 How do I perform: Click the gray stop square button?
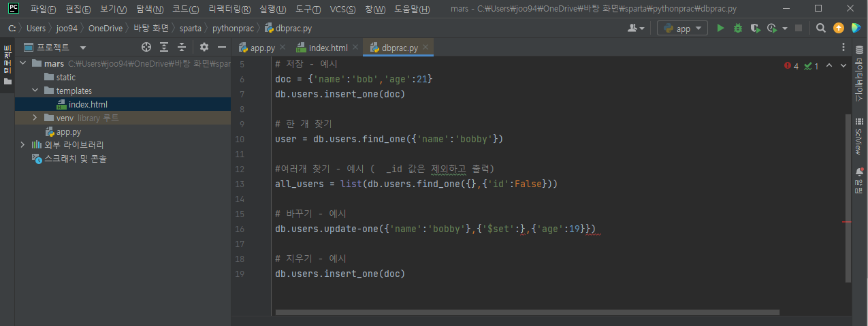[x=799, y=29]
